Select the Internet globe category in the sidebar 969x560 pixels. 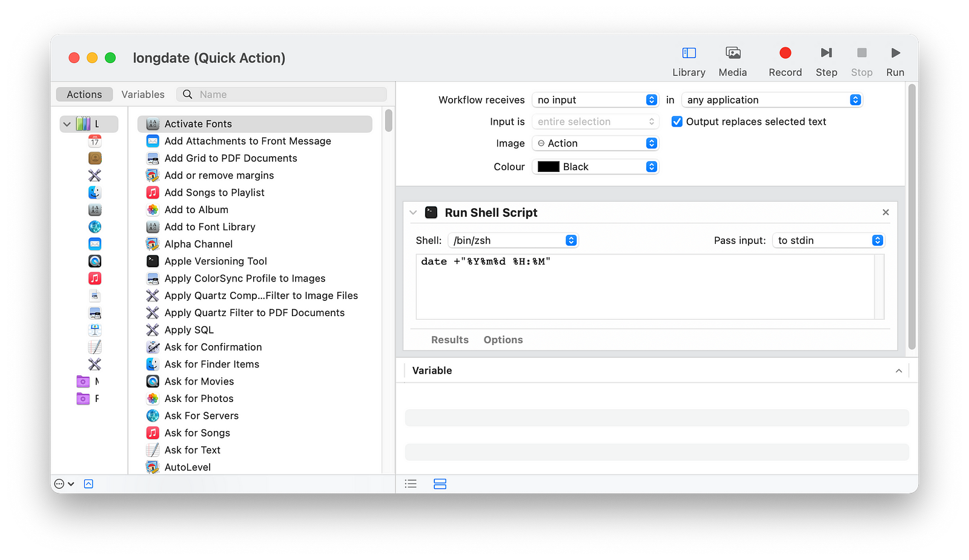95,227
